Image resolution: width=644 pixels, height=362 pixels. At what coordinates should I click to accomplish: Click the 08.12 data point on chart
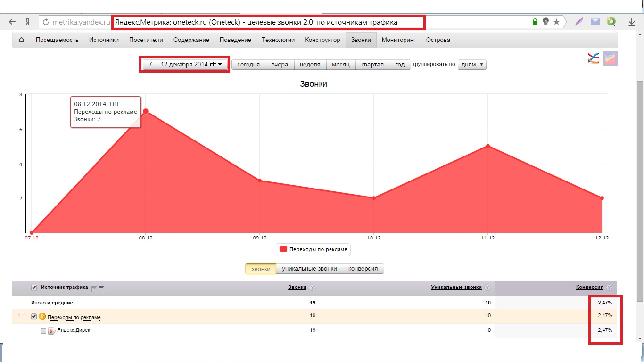(146, 111)
